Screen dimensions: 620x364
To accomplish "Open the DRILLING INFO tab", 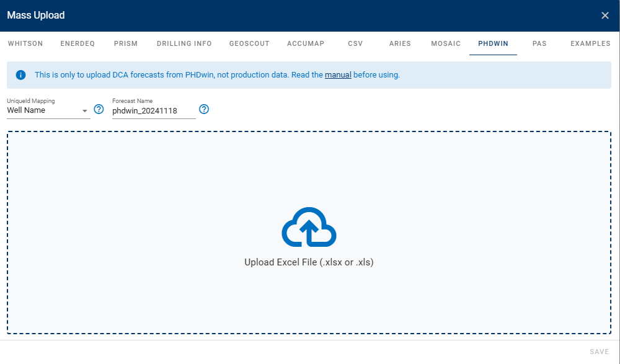I will pos(184,43).
